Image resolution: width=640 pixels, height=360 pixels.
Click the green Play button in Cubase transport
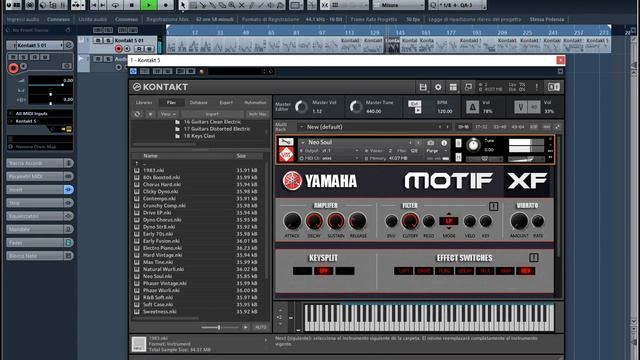149,5
